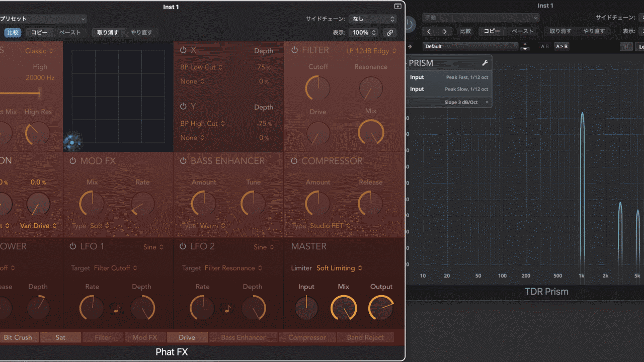Toggle the FILTER section power button
Viewport: 644px width, 362px height.
[294, 50]
